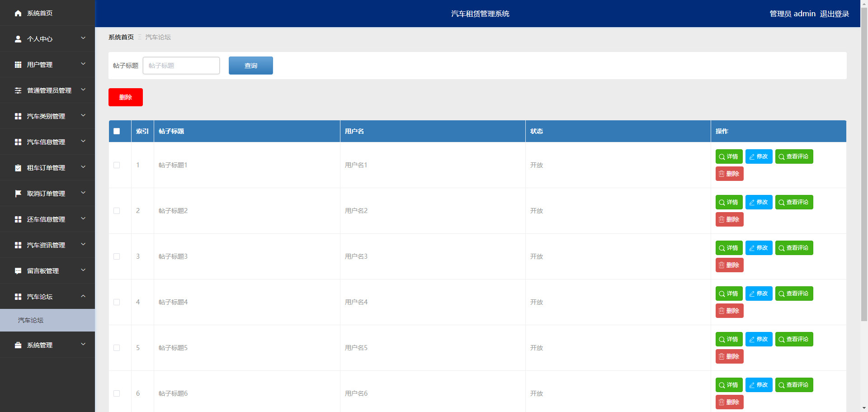The image size is (868, 412).
Task: Focus the 帖子标题 search input field
Action: [181, 66]
